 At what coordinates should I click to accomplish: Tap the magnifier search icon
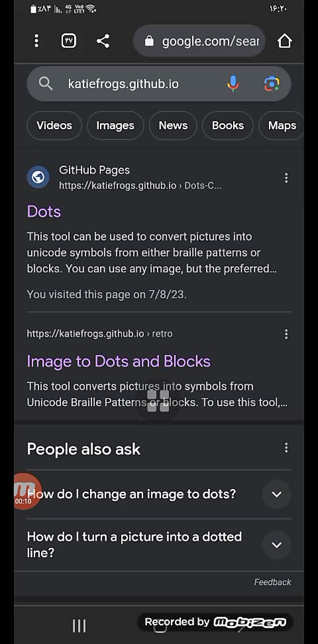46,84
